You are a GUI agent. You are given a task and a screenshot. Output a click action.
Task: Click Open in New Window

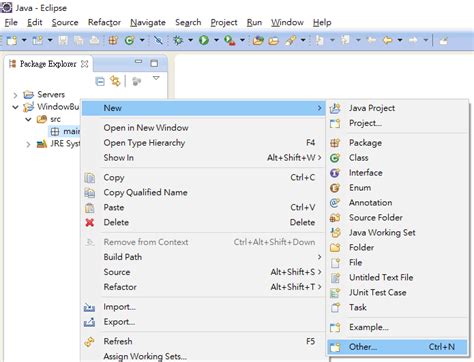pos(203,128)
